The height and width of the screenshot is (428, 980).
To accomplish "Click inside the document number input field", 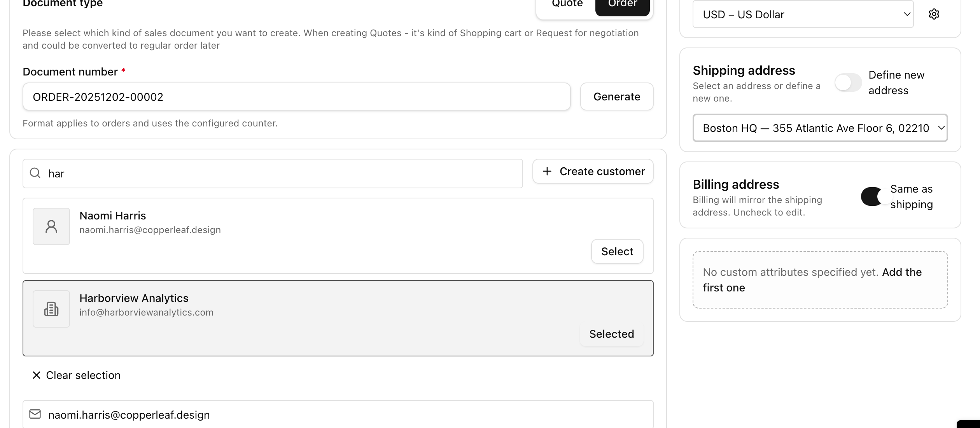I will pyautogui.click(x=296, y=96).
